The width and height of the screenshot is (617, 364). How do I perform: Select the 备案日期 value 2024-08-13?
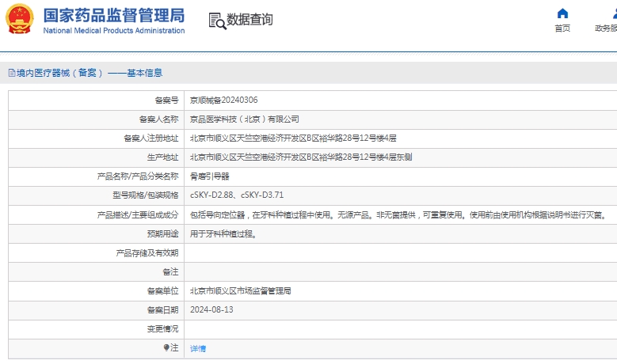click(211, 309)
